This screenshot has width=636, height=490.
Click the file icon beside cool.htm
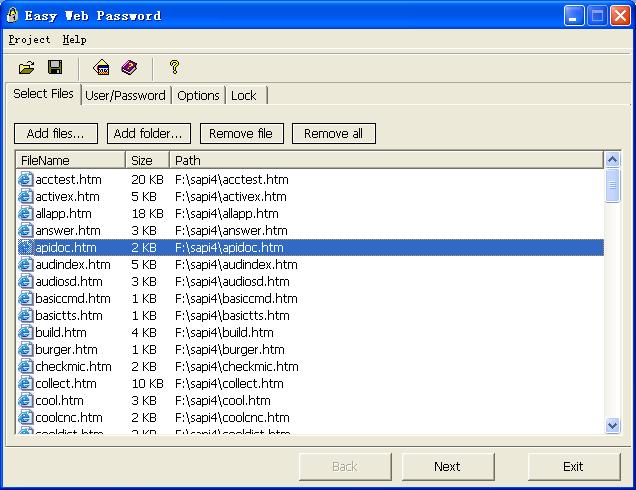(25, 401)
